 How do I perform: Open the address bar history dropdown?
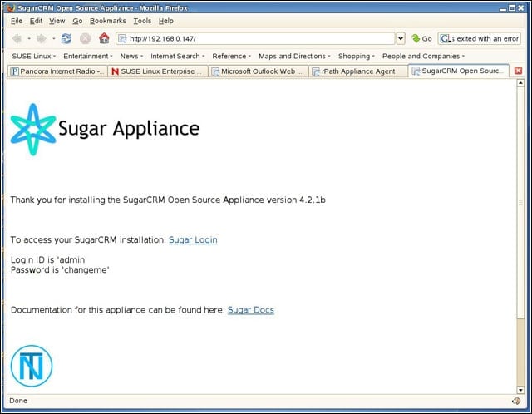[401, 39]
